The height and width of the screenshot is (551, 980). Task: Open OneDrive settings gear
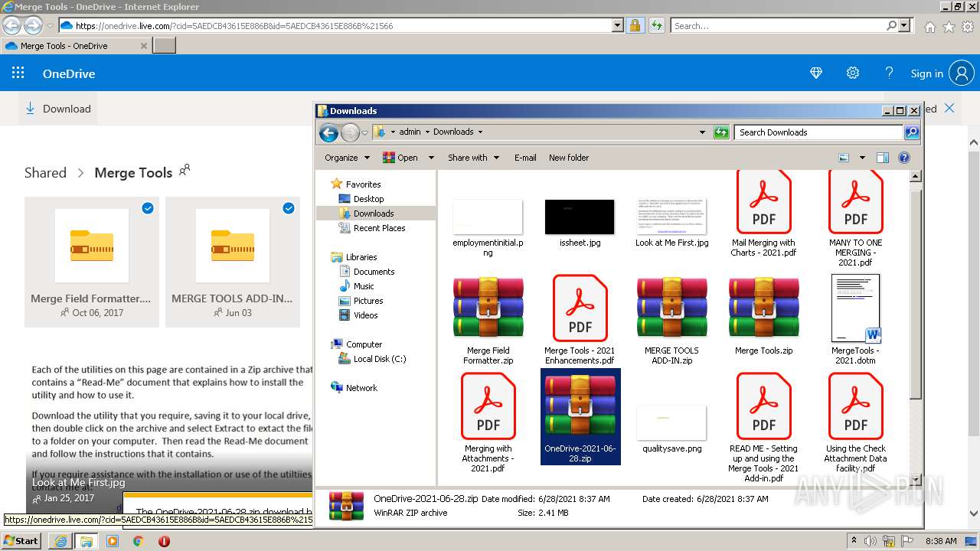[x=853, y=73]
